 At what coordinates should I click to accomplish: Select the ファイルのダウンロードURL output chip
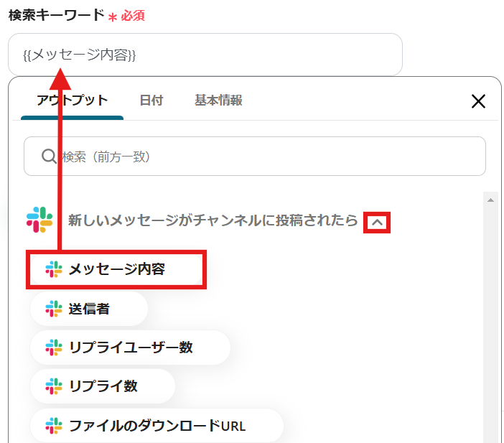click(x=157, y=426)
